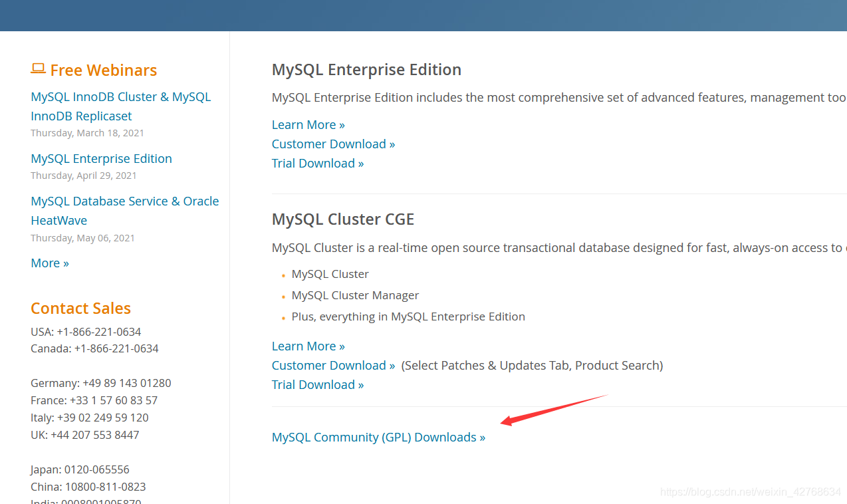This screenshot has width=847, height=504.
Task: Click Customer Download » under MySQL Enterprise Edition
Action: point(334,144)
